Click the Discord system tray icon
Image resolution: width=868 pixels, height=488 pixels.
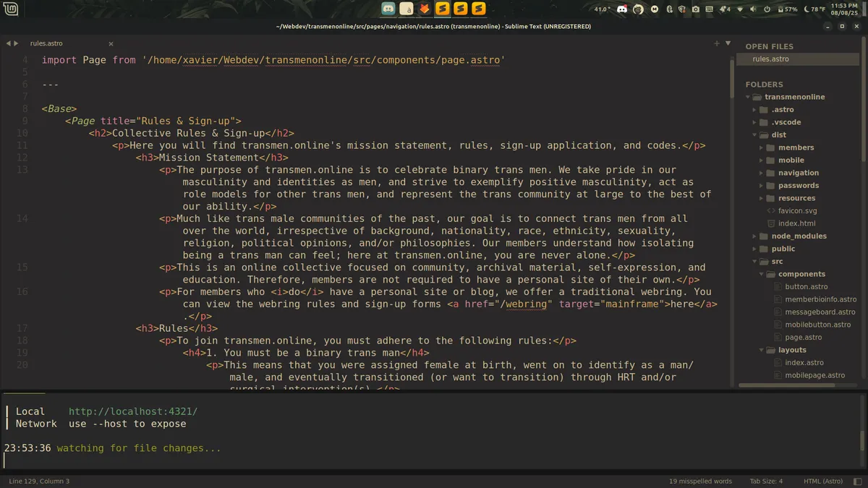tap(622, 9)
